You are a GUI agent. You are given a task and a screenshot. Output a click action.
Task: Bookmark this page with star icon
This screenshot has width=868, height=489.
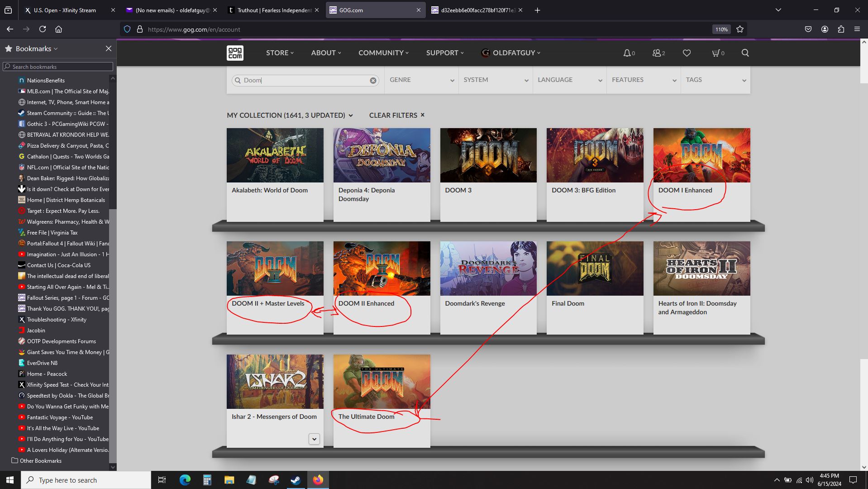tap(740, 29)
